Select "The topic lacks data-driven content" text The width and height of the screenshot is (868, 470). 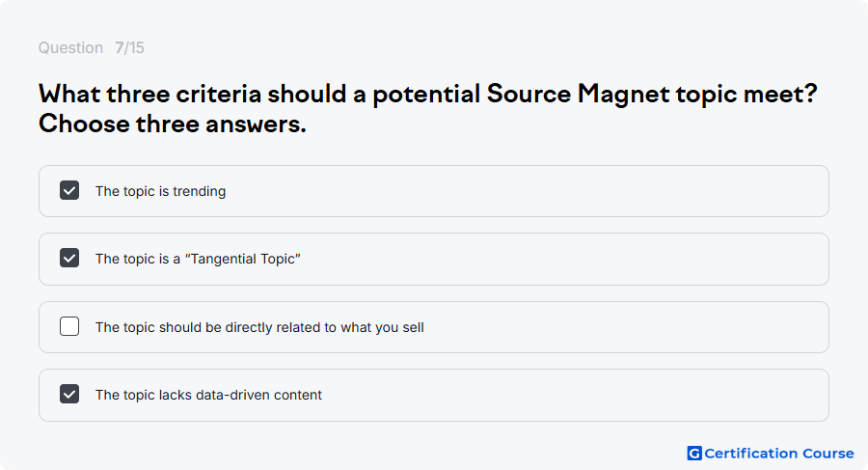click(x=208, y=395)
